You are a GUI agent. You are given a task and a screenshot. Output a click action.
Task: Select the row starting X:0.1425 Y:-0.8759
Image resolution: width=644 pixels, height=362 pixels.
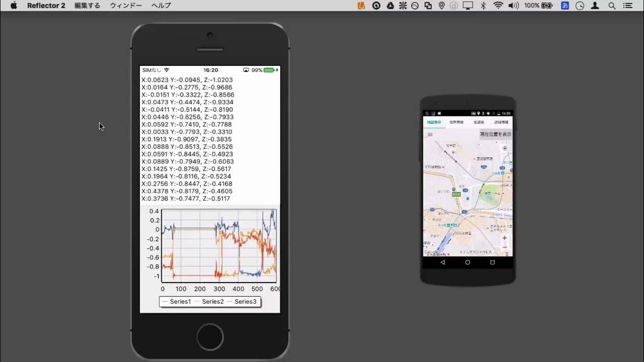187,169
